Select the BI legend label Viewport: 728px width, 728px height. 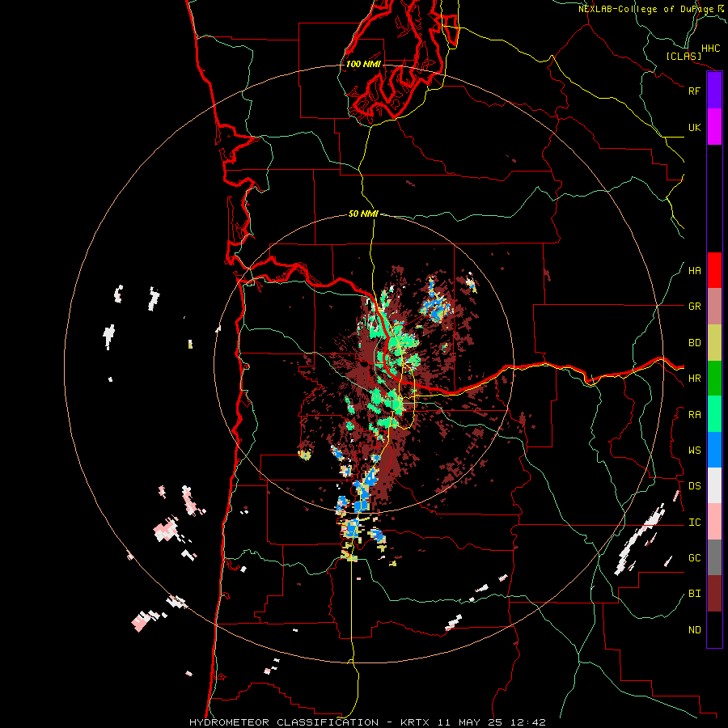(x=694, y=594)
